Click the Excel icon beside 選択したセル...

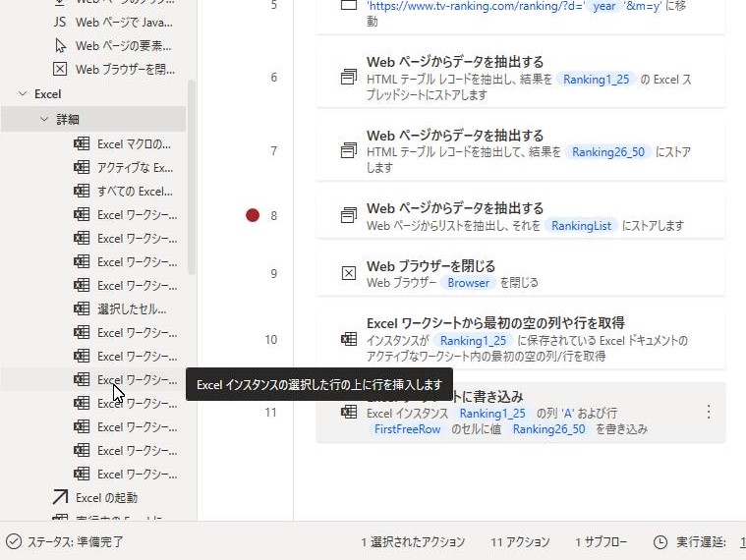point(82,309)
